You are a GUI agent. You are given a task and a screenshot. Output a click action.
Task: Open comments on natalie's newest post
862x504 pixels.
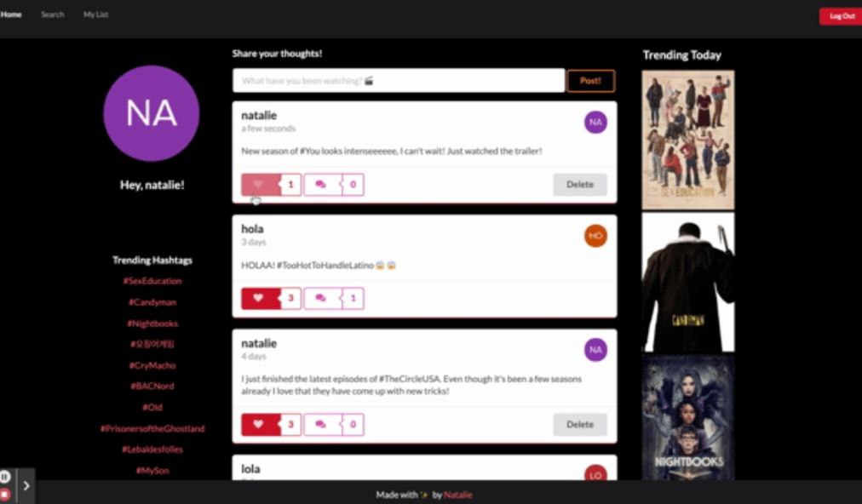pyautogui.click(x=322, y=185)
